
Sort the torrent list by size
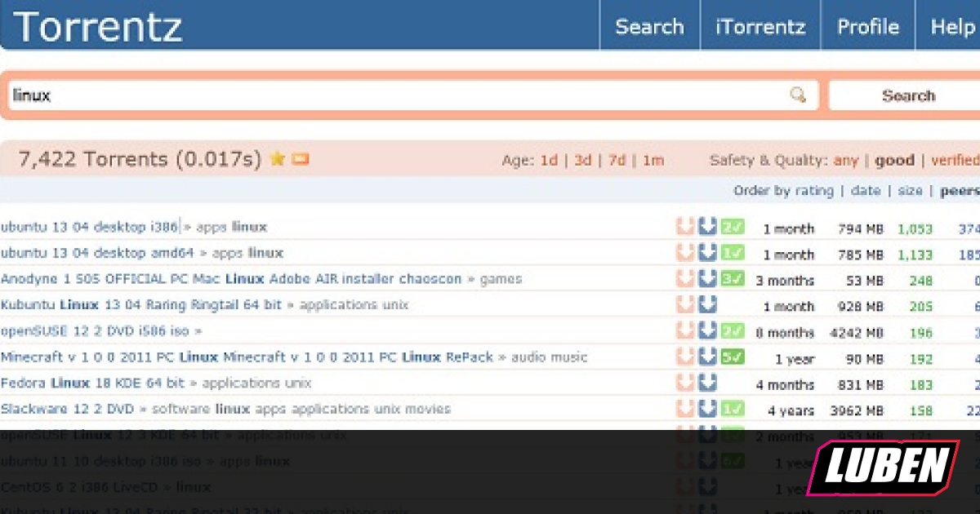coord(910,191)
